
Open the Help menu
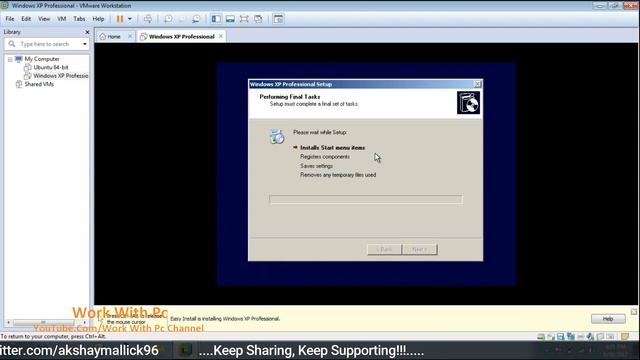(98, 19)
